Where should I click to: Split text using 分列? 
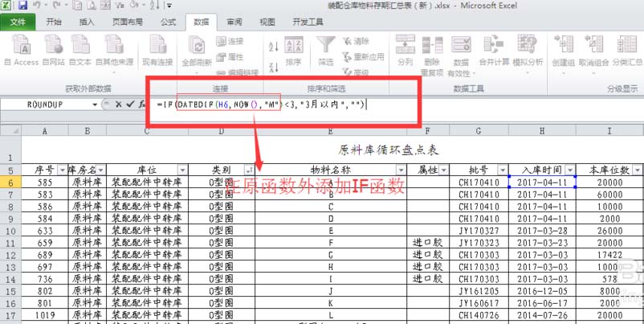click(x=405, y=50)
